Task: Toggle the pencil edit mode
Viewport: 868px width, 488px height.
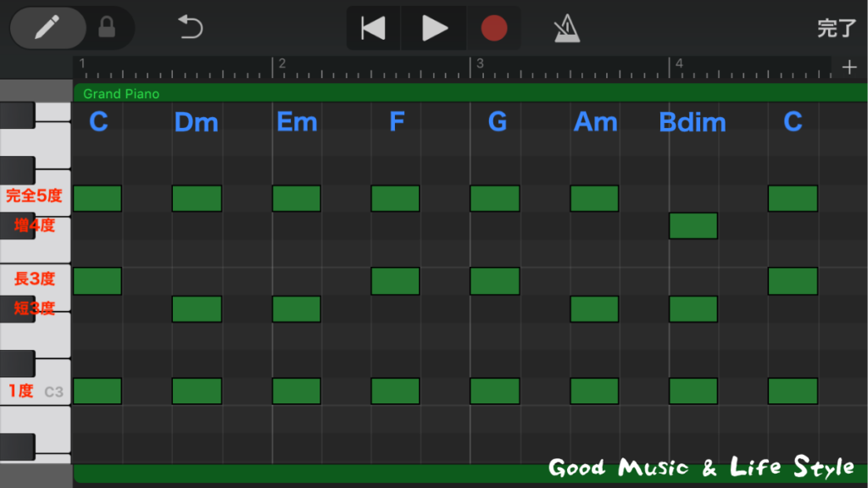Action: (47, 28)
